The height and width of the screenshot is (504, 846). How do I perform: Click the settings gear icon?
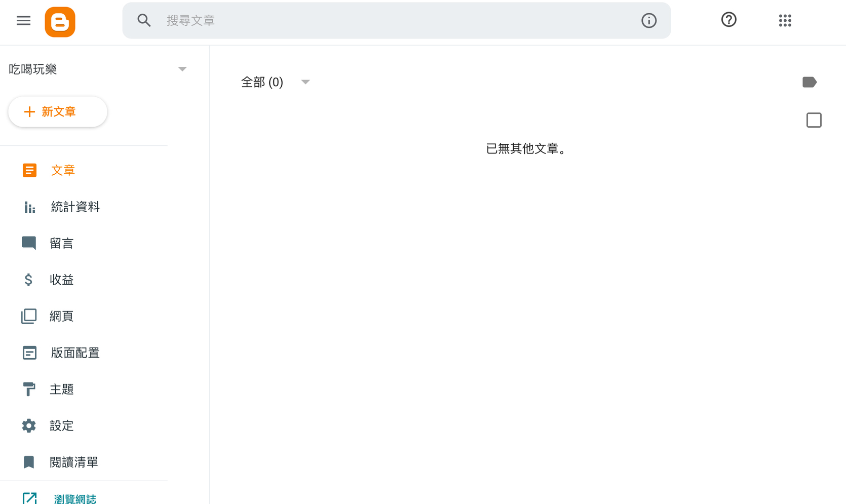pyautogui.click(x=29, y=425)
